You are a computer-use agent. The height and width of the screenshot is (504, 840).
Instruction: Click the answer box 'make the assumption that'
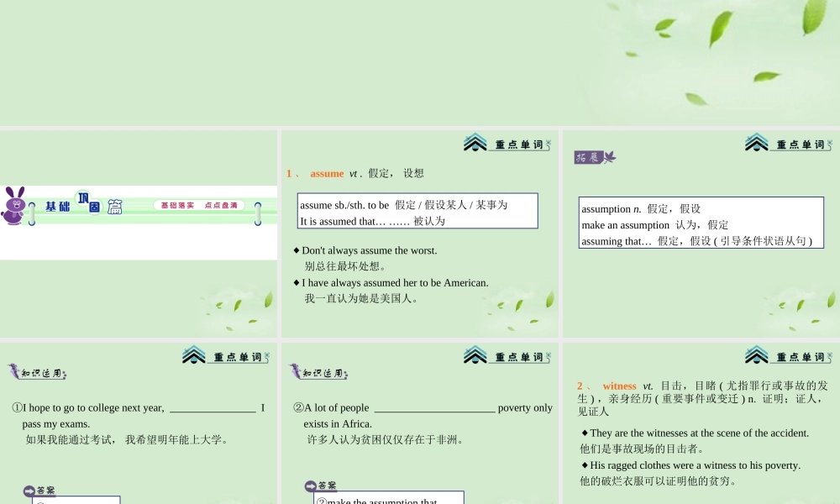(x=388, y=497)
